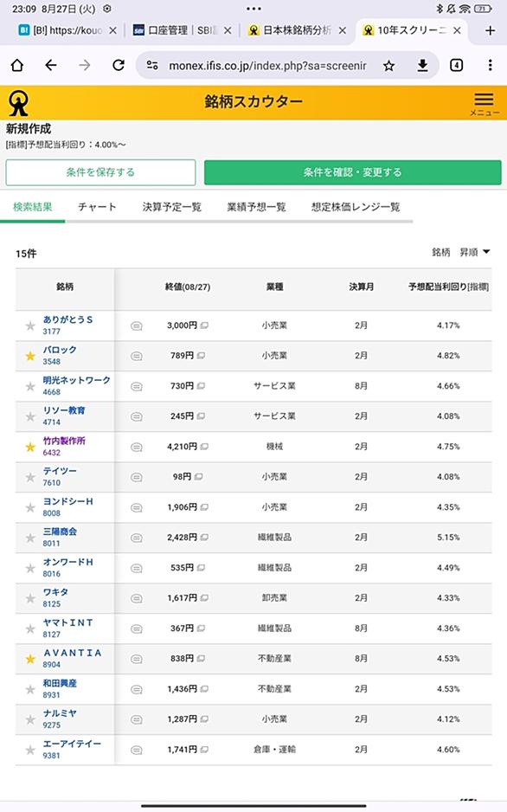Open stock link 三陽商会
Screen dimensions: 507x812
(60, 532)
